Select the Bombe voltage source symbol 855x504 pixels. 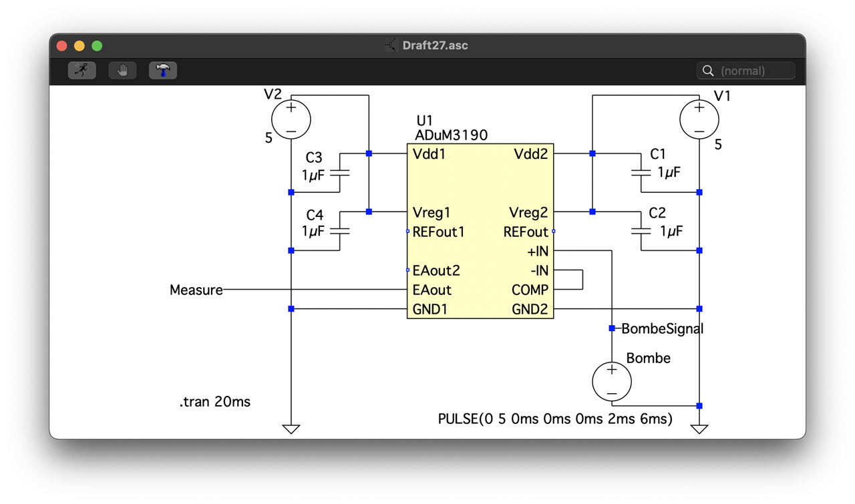click(x=612, y=381)
